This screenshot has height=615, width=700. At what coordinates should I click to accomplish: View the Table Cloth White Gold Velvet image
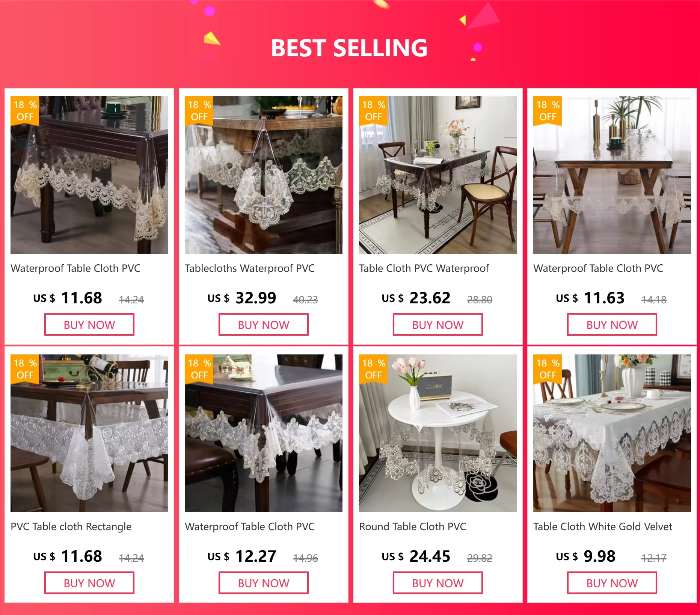612,433
